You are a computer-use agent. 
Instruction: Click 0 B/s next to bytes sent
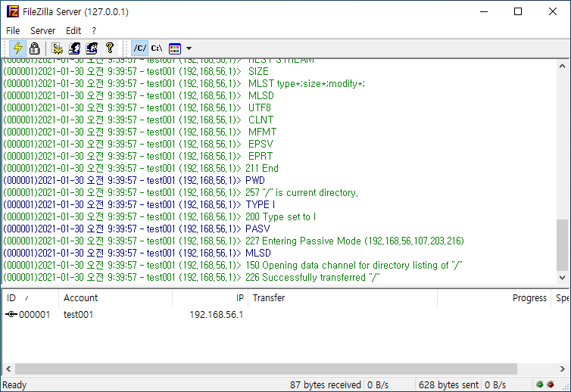(495, 384)
